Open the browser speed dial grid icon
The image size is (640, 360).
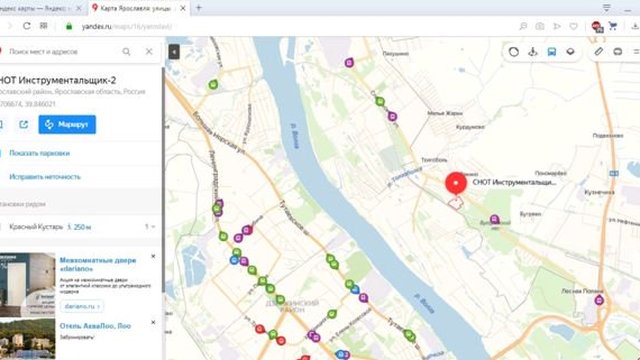44,26
